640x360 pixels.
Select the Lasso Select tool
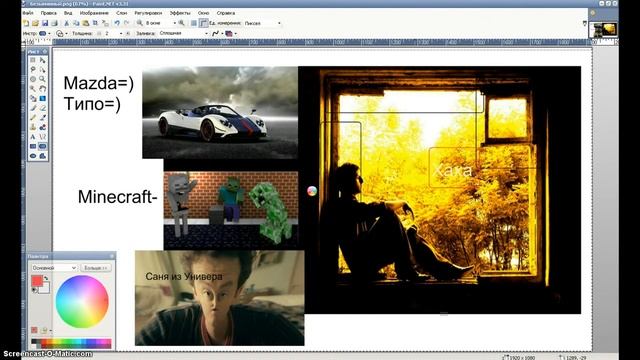[33, 69]
